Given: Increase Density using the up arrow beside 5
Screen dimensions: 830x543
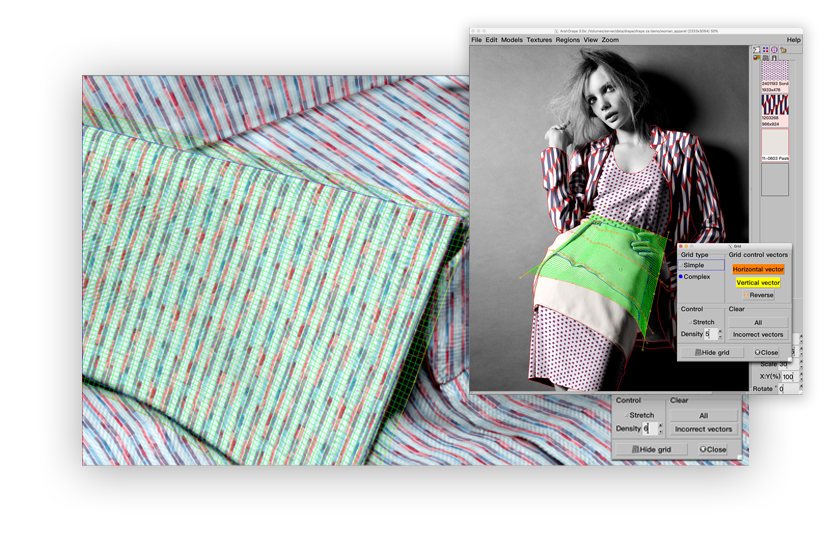Looking at the screenshot, I should 720,331.
